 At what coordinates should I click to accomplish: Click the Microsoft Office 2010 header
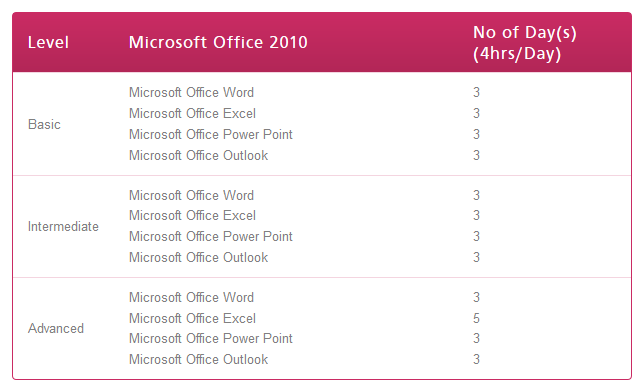click(x=218, y=43)
